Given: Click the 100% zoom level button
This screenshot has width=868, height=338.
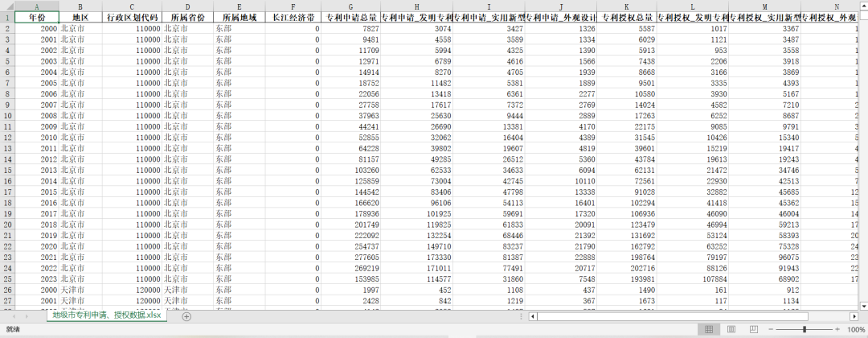Looking at the screenshot, I should 855,330.
